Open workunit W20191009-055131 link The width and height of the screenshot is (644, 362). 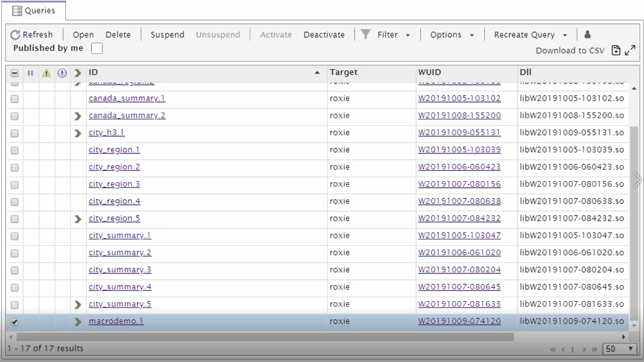point(460,133)
